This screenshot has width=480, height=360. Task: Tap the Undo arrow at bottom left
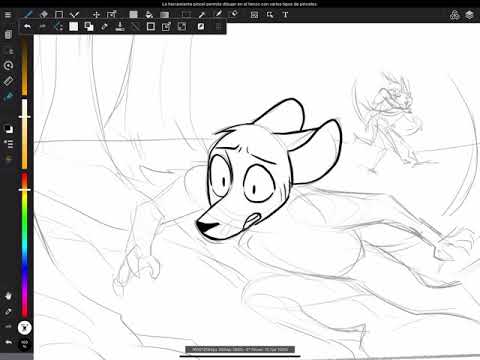tap(8, 342)
